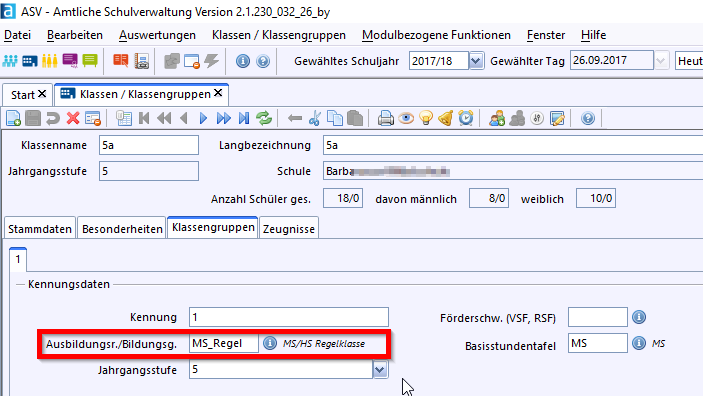Click the gray lightning bolt icon
The width and height of the screenshot is (703, 396).
[212, 61]
